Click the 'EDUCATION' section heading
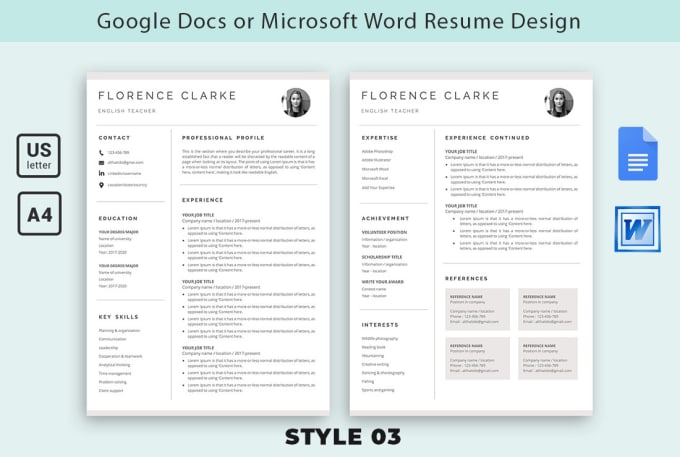This screenshot has height=457, width=680. pos(118,219)
